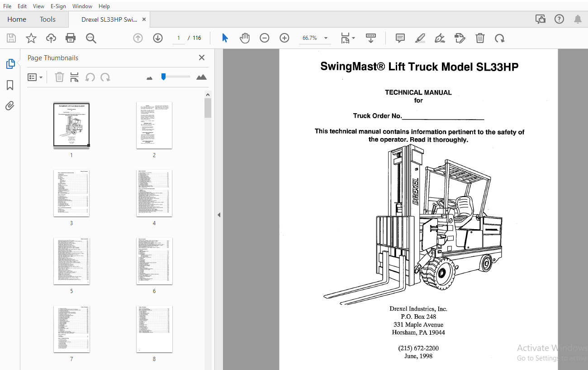Click the Horsham, PA 19044 address line

tap(418, 332)
